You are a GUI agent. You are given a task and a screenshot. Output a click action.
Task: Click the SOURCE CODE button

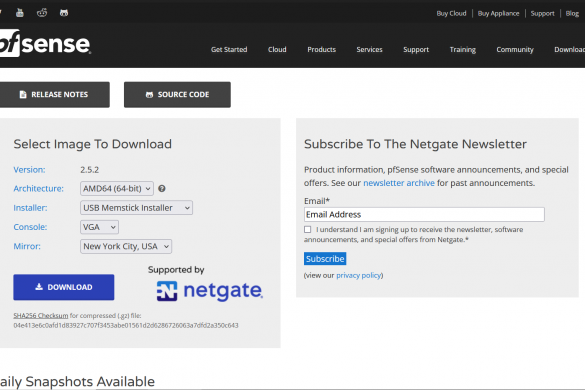pyautogui.click(x=177, y=95)
